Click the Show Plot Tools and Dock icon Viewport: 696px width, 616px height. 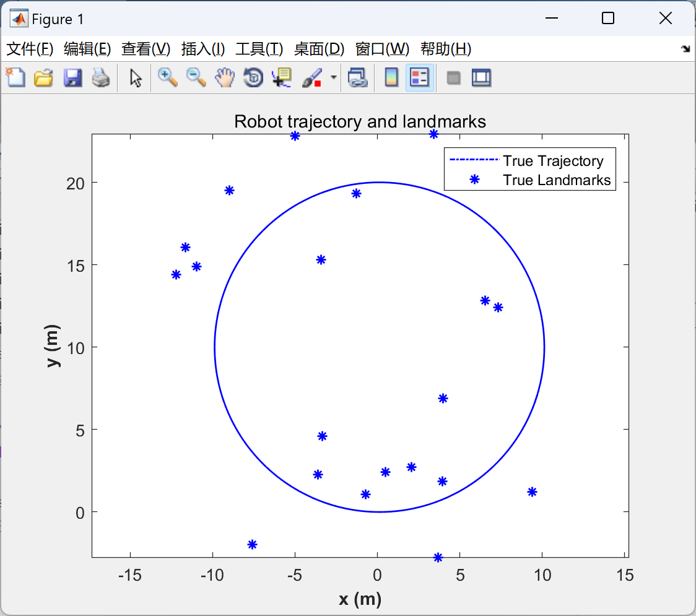(481, 77)
